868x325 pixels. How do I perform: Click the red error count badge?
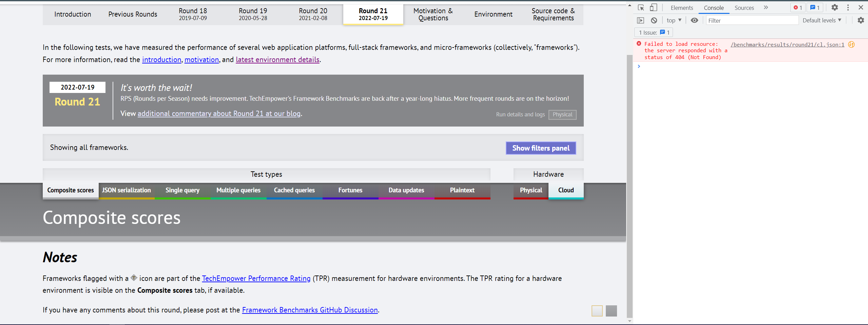798,7
